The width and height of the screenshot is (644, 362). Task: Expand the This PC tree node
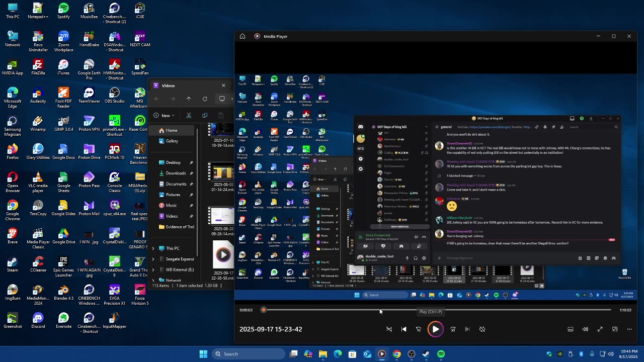click(153, 248)
